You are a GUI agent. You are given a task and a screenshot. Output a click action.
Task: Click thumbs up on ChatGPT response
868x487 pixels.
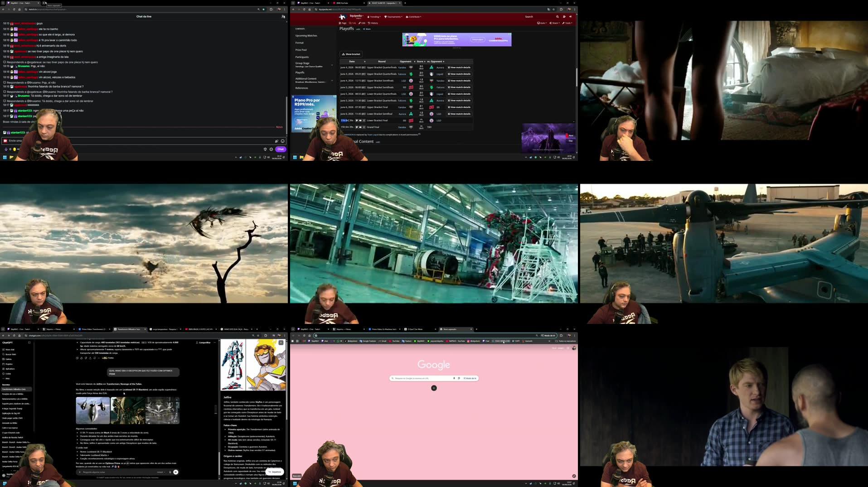point(82,358)
